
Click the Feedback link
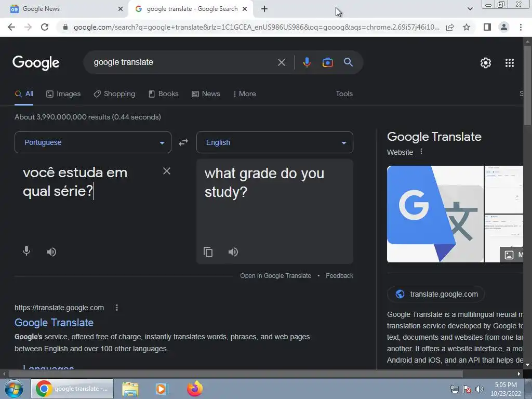339,276
